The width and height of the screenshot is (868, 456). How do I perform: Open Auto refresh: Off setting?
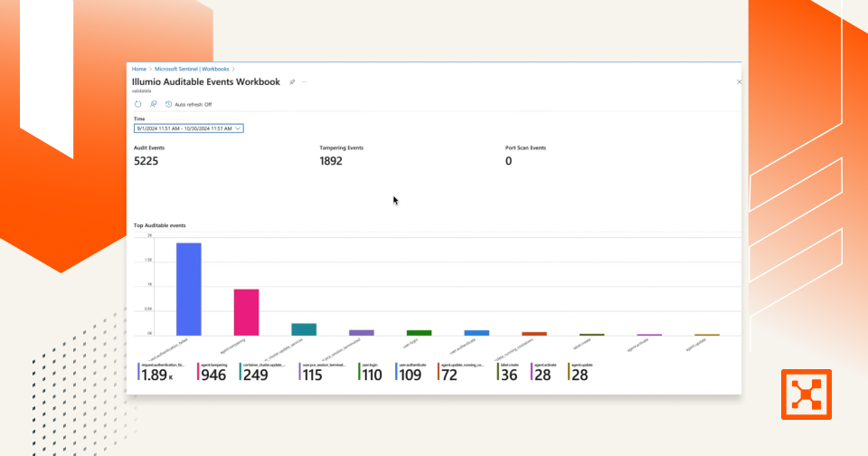tap(188, 104)
